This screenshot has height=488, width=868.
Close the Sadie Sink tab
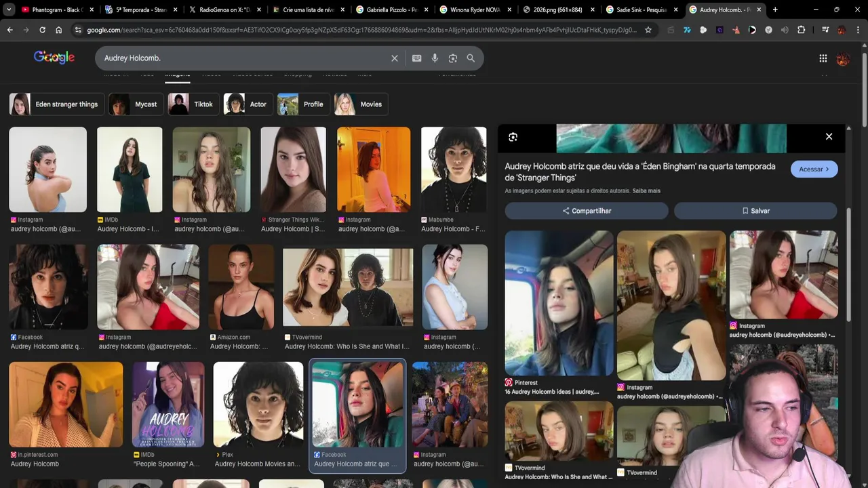pos(675,9)
